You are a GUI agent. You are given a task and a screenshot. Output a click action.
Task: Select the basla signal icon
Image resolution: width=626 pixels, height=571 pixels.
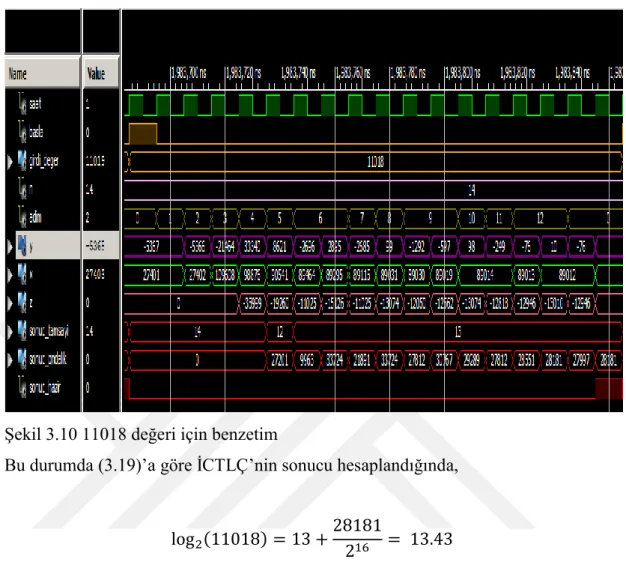22,132
